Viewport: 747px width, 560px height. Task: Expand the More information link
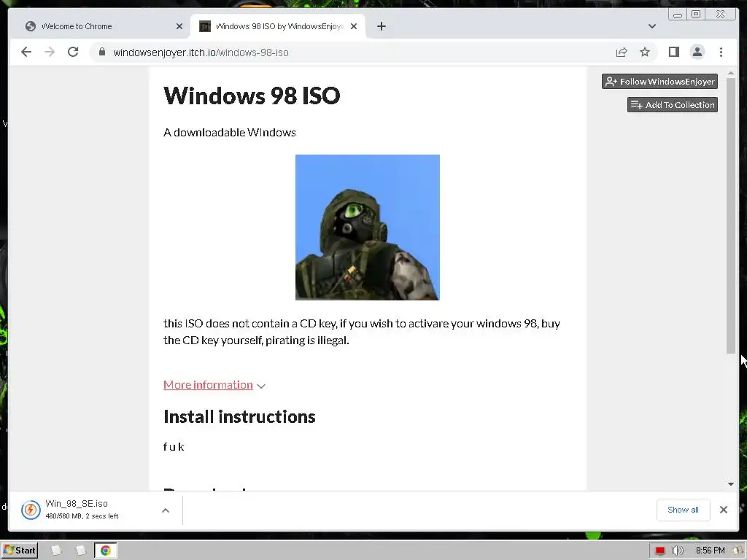[208, 385]
